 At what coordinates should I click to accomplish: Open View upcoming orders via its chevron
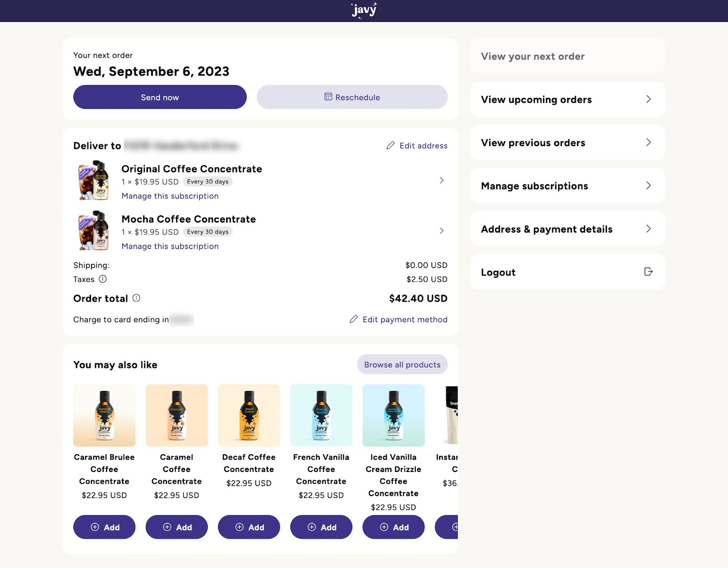coord(649,99)
